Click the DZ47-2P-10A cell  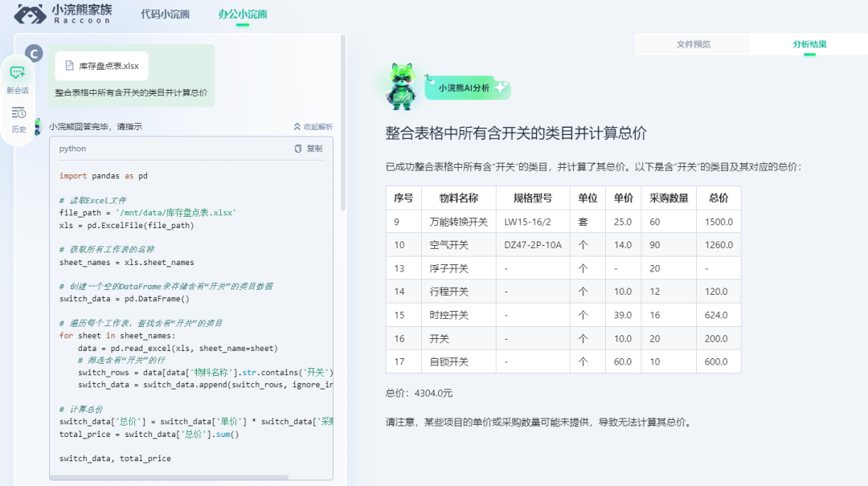pyautogui.click(x=533, y=245)
